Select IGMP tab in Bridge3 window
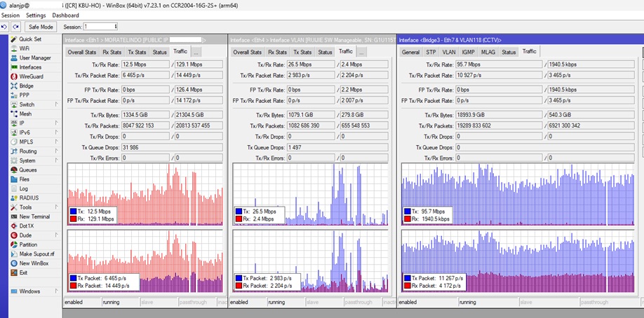644x318 pixels. [x=468, y=52]
